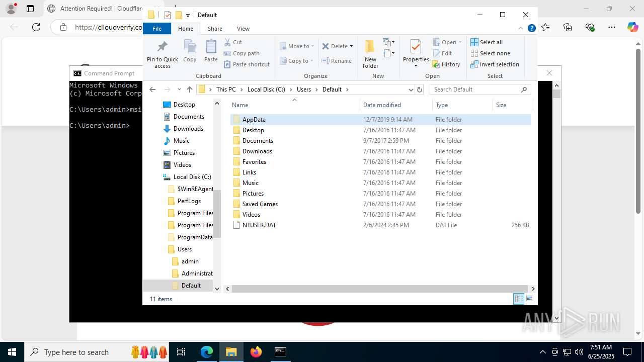Open Firefox from the taskbar
The height and width of the screenshot is (362, 644).
click(256, 352)
